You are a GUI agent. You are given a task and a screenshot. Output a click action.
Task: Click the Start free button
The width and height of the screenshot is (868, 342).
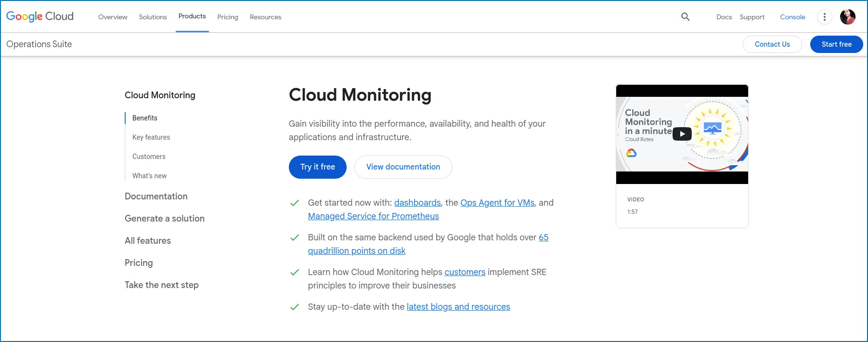coord(837,44)
